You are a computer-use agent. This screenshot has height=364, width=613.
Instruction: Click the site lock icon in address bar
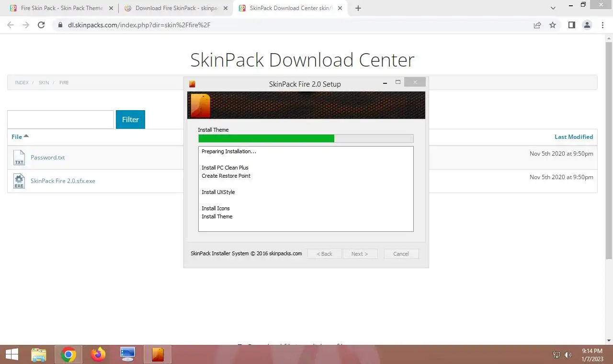coord(60,25)
